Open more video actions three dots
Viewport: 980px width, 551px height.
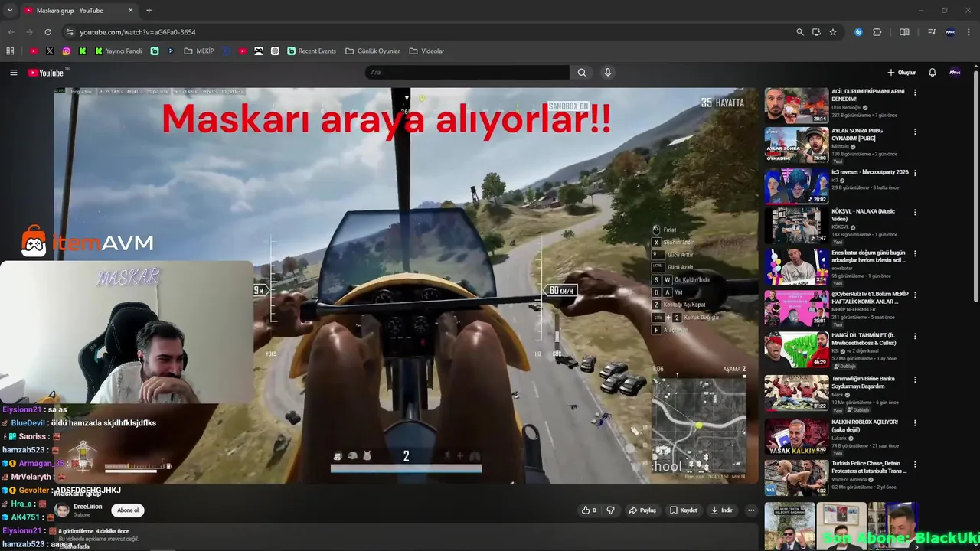click(751, 510)
